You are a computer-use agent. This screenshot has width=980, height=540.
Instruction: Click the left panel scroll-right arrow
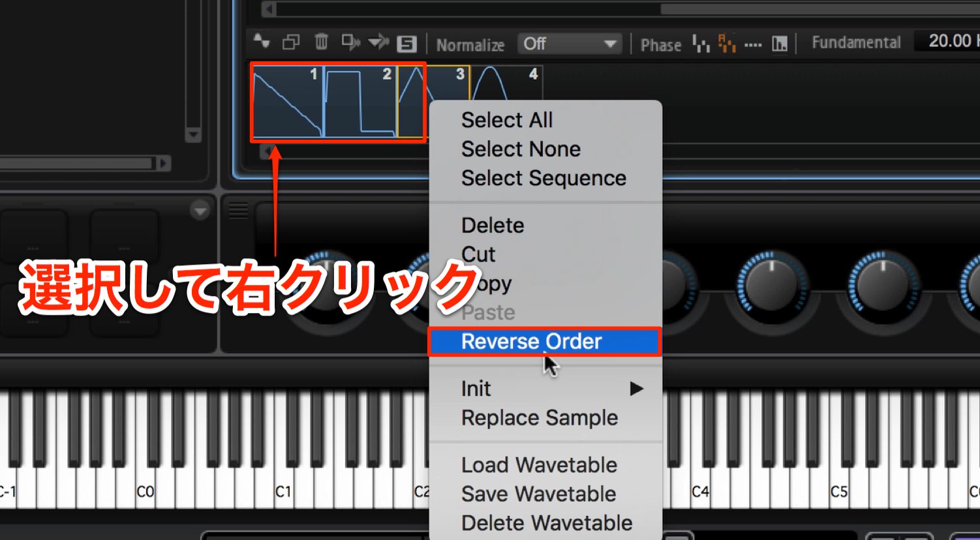164,163
